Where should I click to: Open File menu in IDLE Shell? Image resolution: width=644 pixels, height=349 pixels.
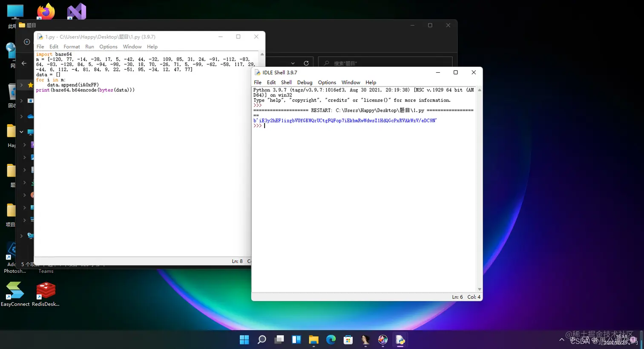pyautogui.click(x=258, y=82)
